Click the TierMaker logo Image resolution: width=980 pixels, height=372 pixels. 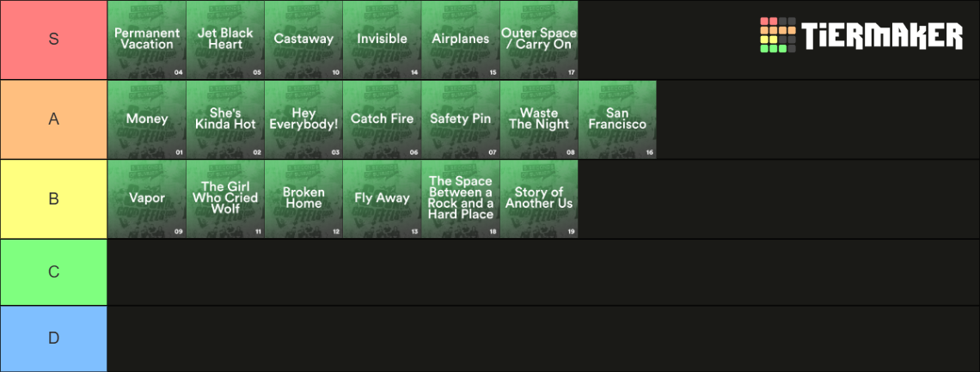(861, 35)
